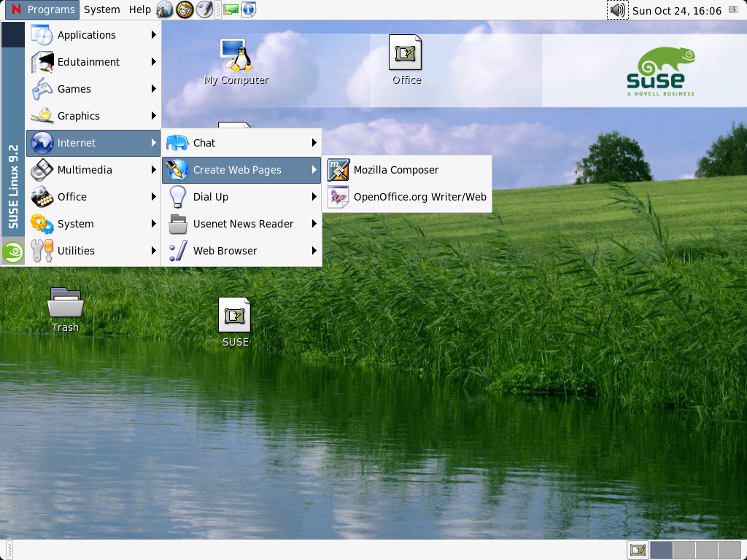Screen dimensions: 747x560
Task: Click the speaker volume icon
Action: [x=617, y=10]
